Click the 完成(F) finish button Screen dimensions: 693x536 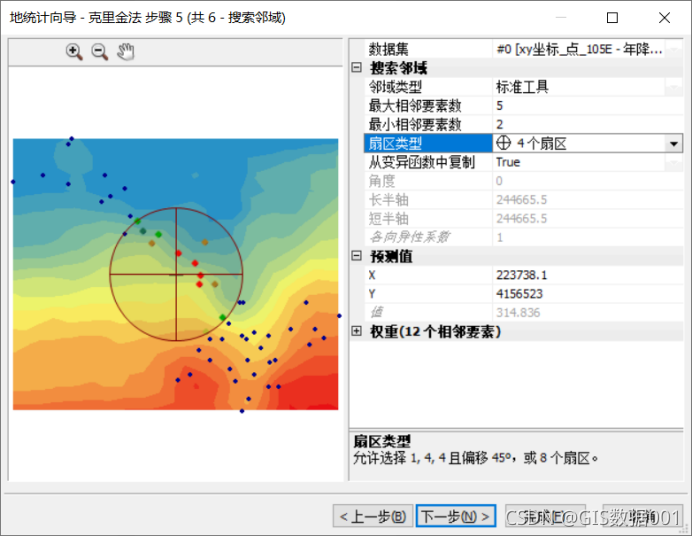pyautogui.click(x=545, y=516)
